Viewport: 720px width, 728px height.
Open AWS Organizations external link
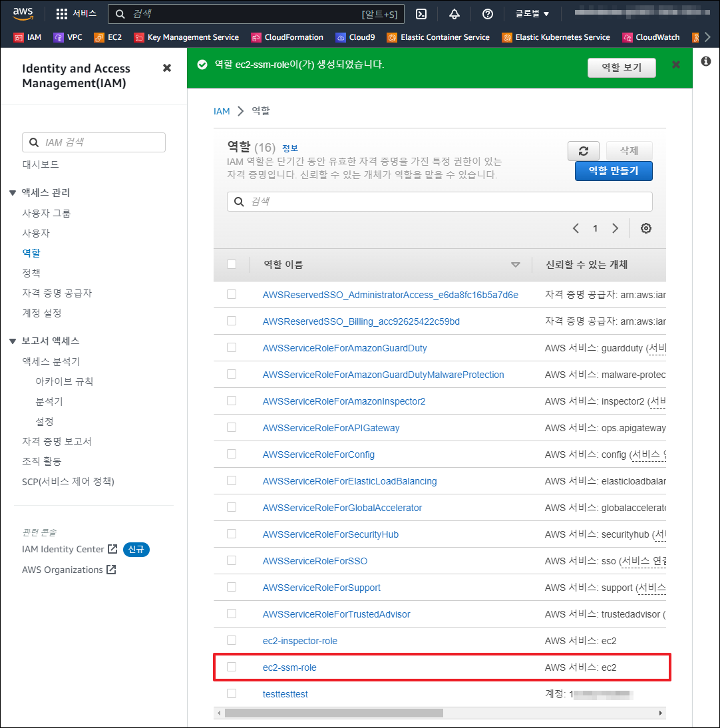[x=69, y=570]
